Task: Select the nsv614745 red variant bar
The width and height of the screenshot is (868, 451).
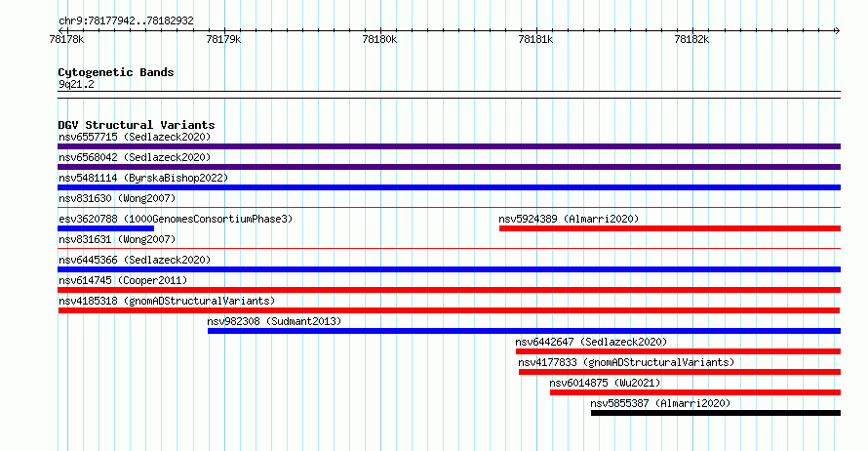Action: tap(449, 290)
